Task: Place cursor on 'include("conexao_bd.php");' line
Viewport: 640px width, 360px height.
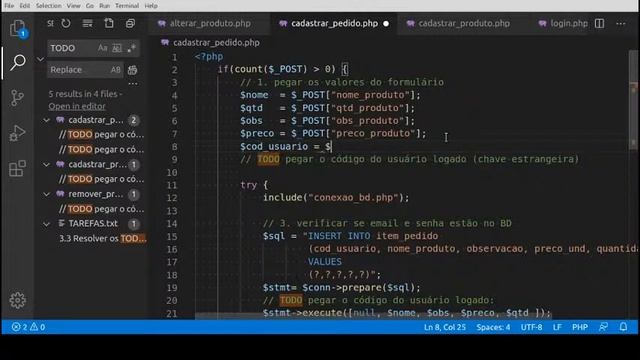Action: pyautogui.click(x=336, y=198)
